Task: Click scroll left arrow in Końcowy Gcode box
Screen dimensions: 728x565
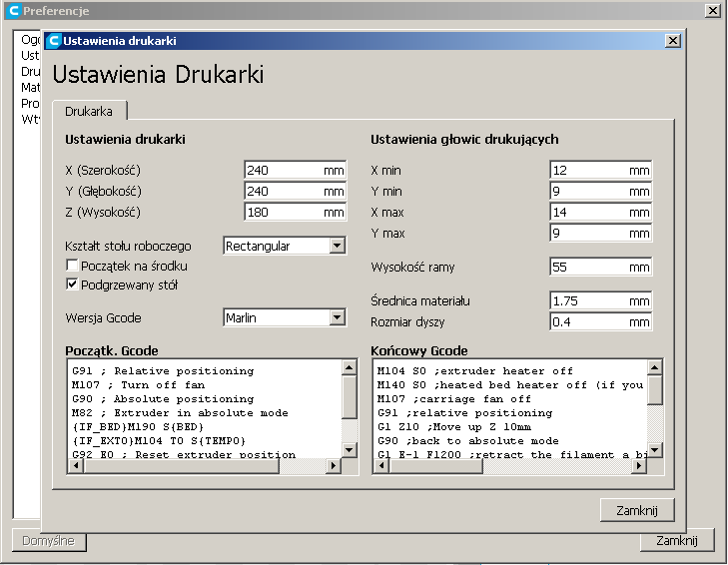Action: click(x=381, y=465)
